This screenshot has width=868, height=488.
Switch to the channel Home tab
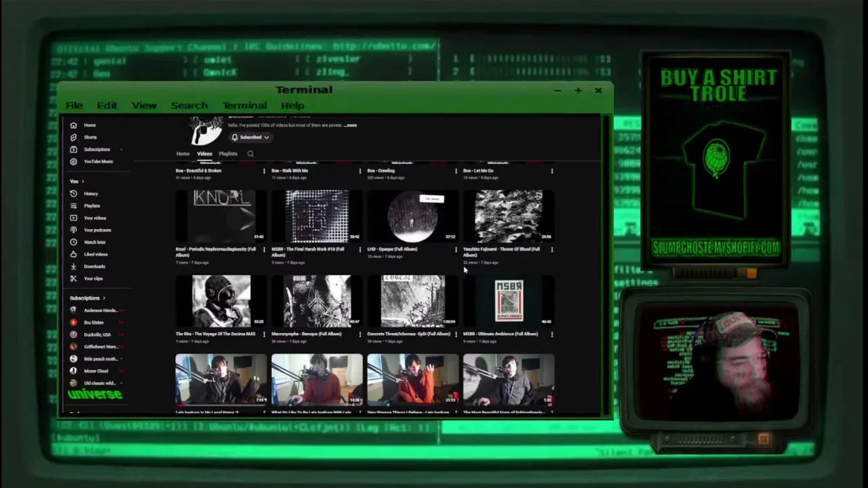(x=182, y=154)
